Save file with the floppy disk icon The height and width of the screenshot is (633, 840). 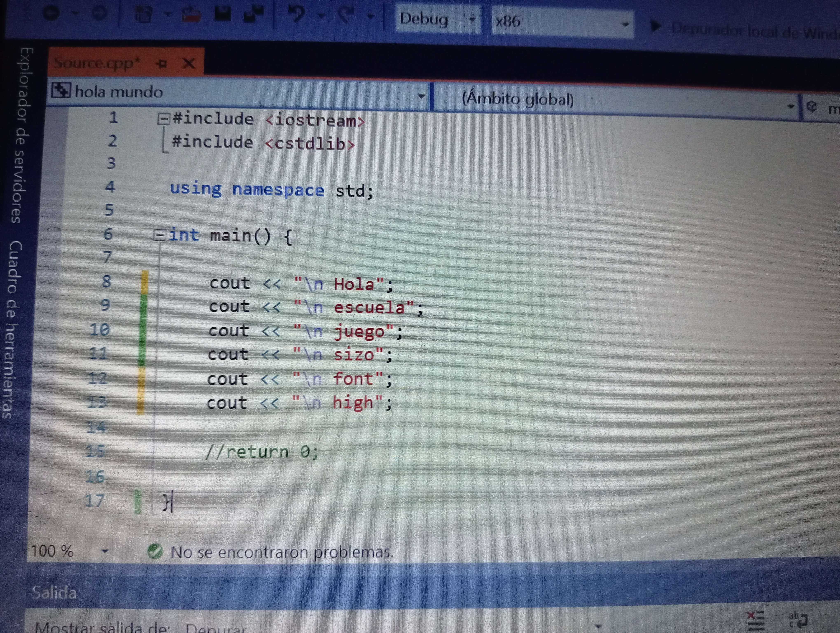(x=223, y=14)
